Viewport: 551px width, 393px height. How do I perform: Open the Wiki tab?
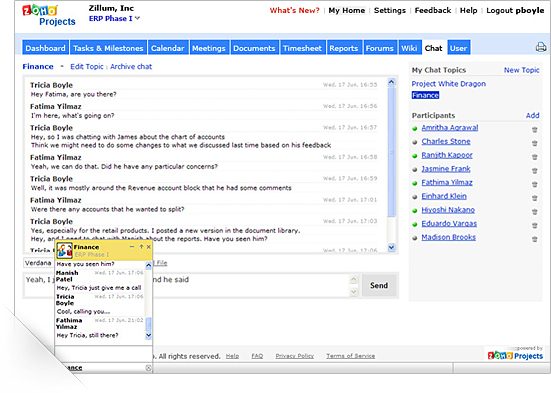409,48
